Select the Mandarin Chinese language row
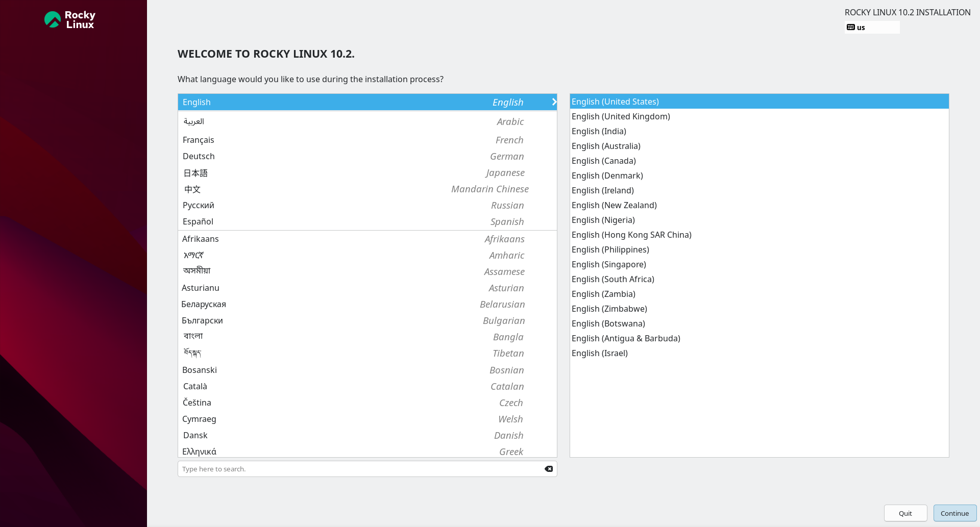The image size is (980, 527). point(367,189)
